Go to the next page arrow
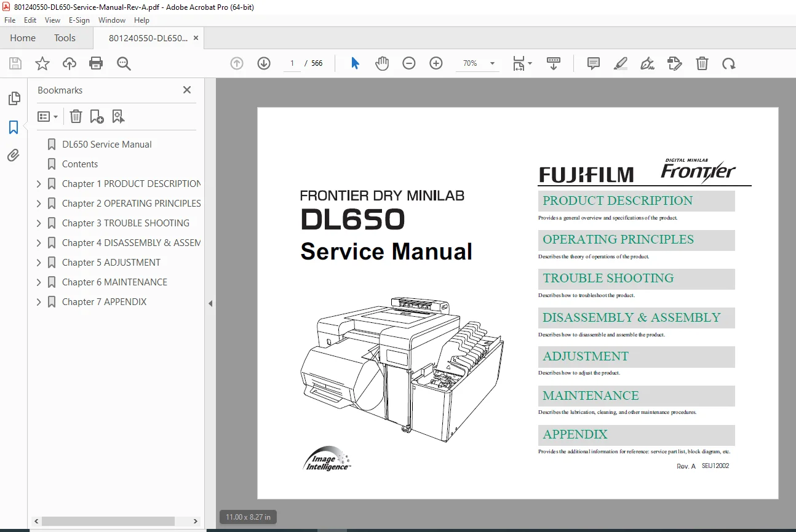The image size is (796, 532). 264,63
